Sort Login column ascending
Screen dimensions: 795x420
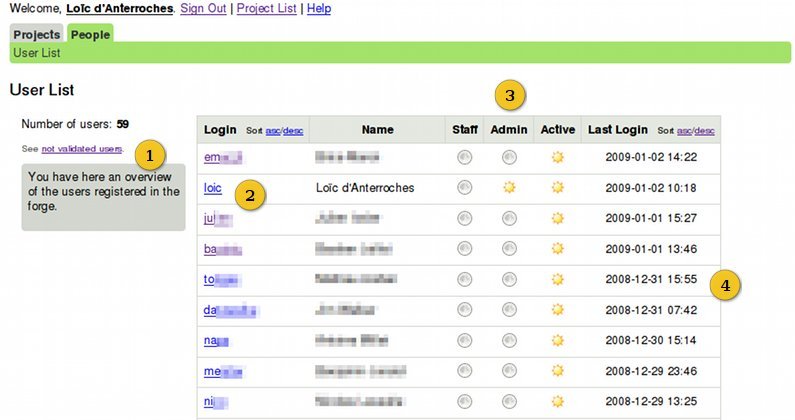[x=273, y=131]
